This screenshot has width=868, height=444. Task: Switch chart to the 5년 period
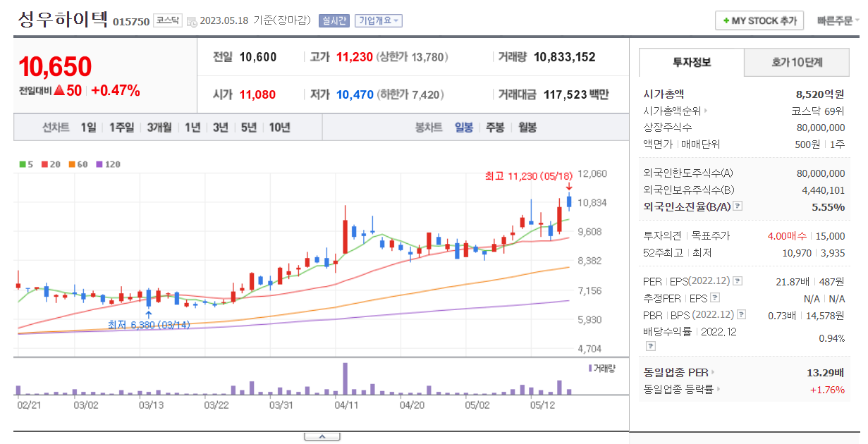point(249,128)
